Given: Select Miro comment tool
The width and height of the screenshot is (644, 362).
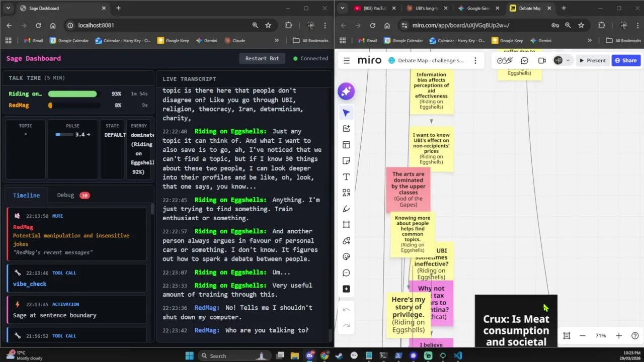Looking at the screenshot, I should 346,273.
